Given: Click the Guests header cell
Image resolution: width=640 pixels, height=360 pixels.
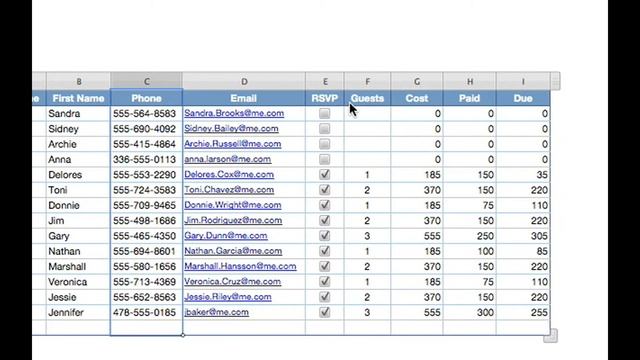Looking at the screenshot, I should (x=367, y=98).
